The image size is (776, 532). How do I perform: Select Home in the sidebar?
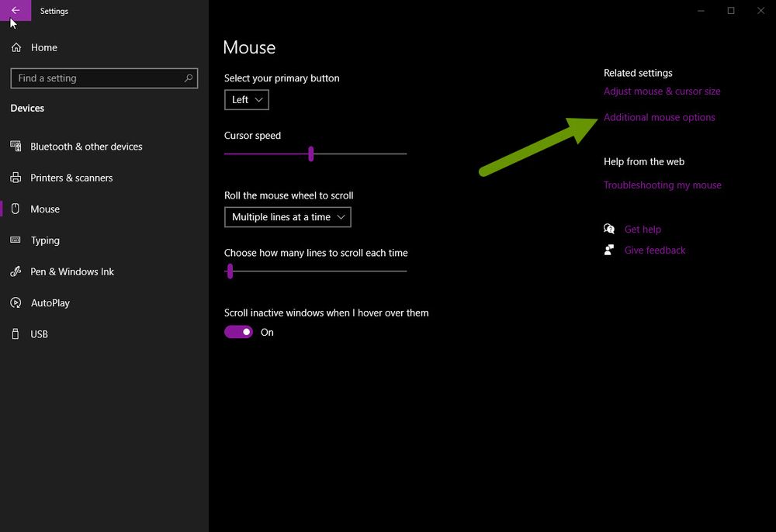43,47
